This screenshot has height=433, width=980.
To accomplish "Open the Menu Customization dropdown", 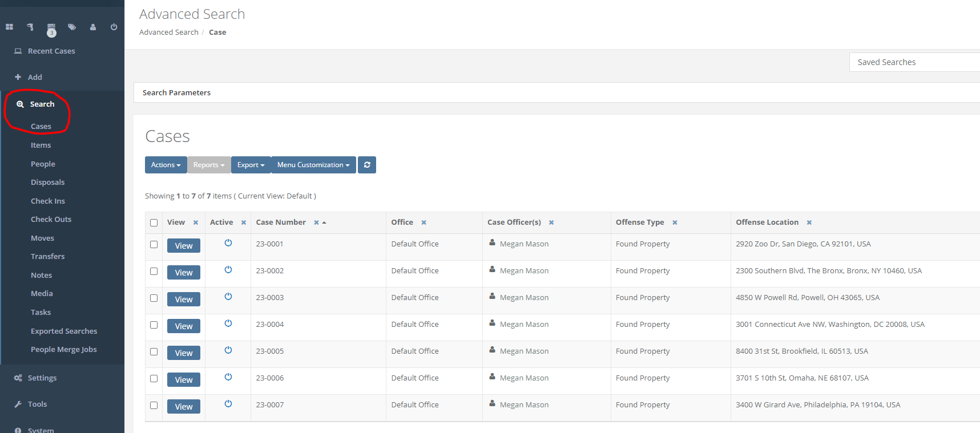I will point(313,165).
